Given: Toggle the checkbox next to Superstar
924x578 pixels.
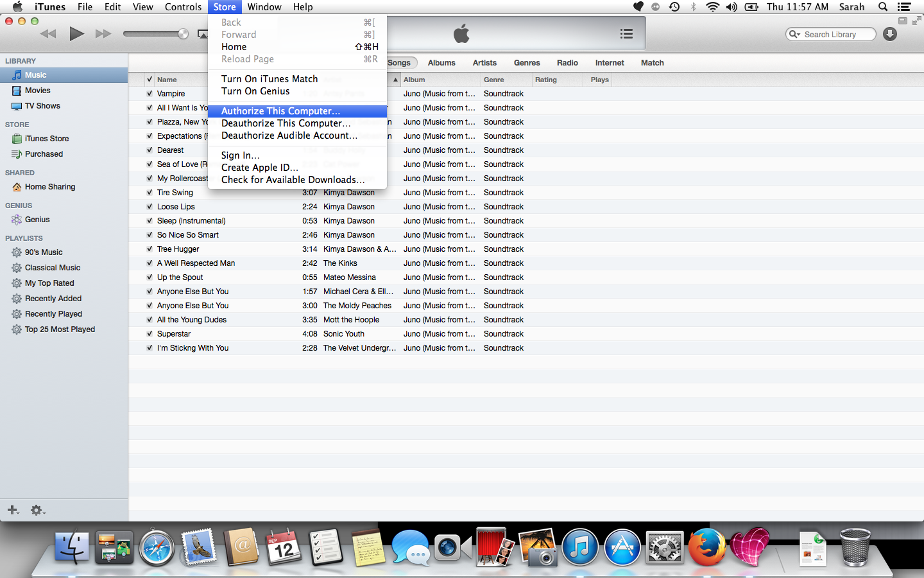Looking at the screenshot, I should click(x=148, y=333).
